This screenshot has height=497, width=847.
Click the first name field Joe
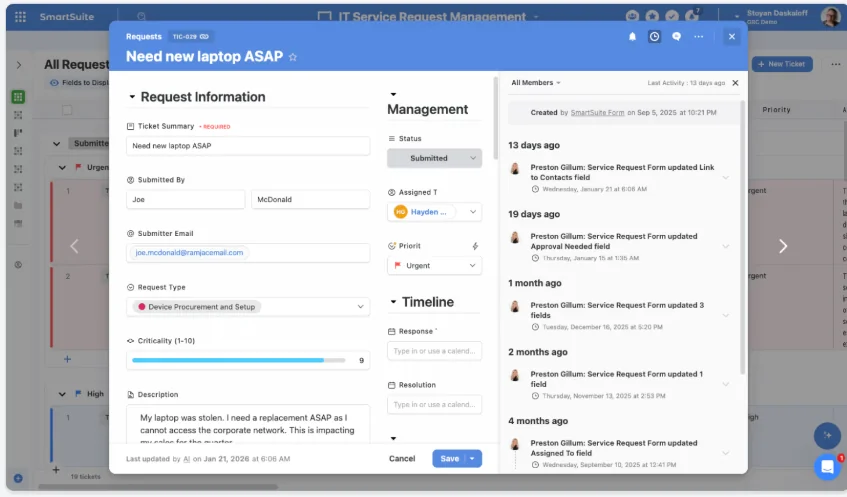185,199
